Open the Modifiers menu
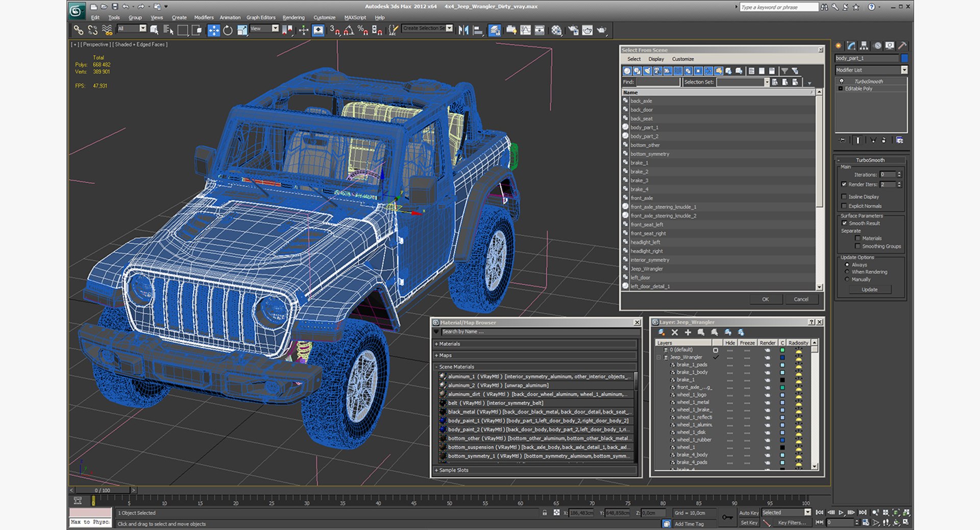The image size is (980, 530). [x=204, y=17]
